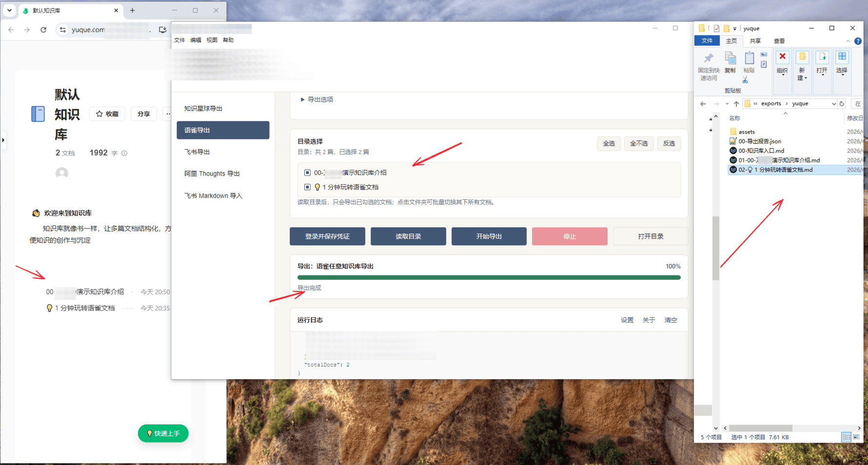
Task: Click the Copy path icon in Explorer ribbon
Action: pos(764,55)
